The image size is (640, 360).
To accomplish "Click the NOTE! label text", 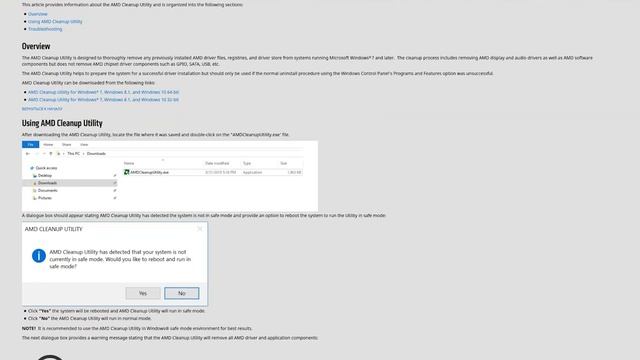I will (29, 328).
